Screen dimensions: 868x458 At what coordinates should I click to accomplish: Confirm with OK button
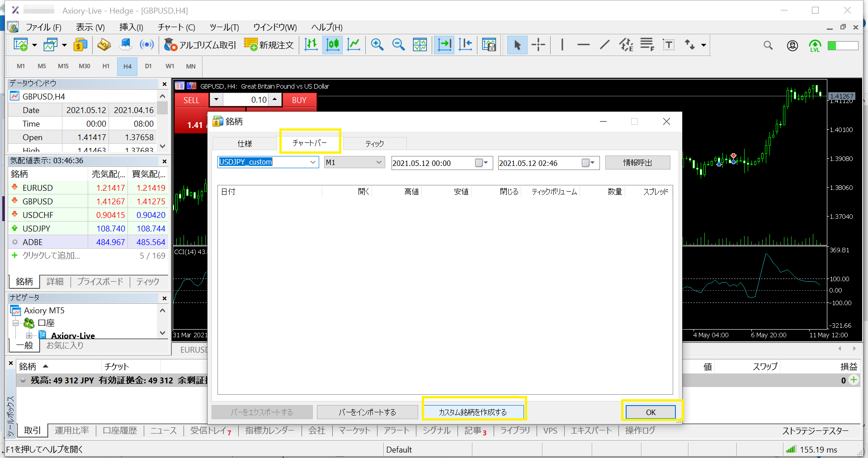pos(651,412)
